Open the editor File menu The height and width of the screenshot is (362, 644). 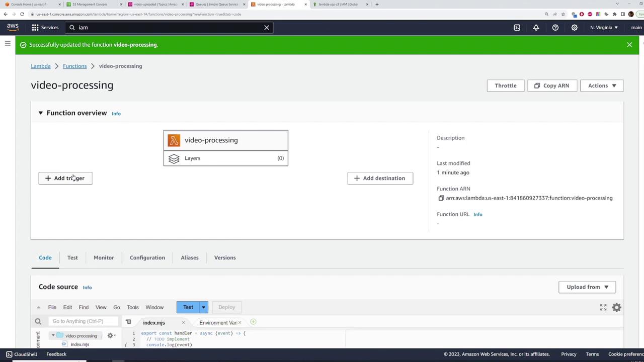pos(52,307)
